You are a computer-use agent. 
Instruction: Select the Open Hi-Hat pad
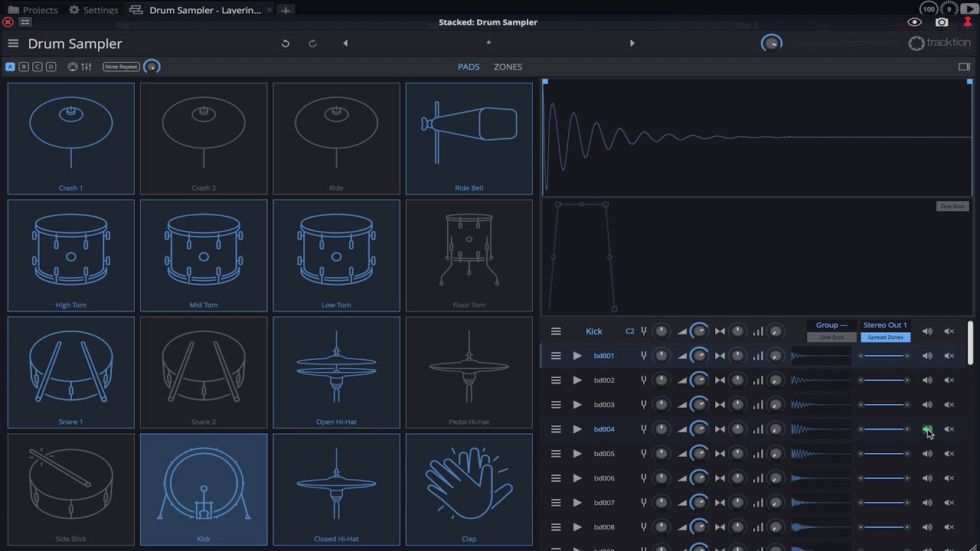336,373
